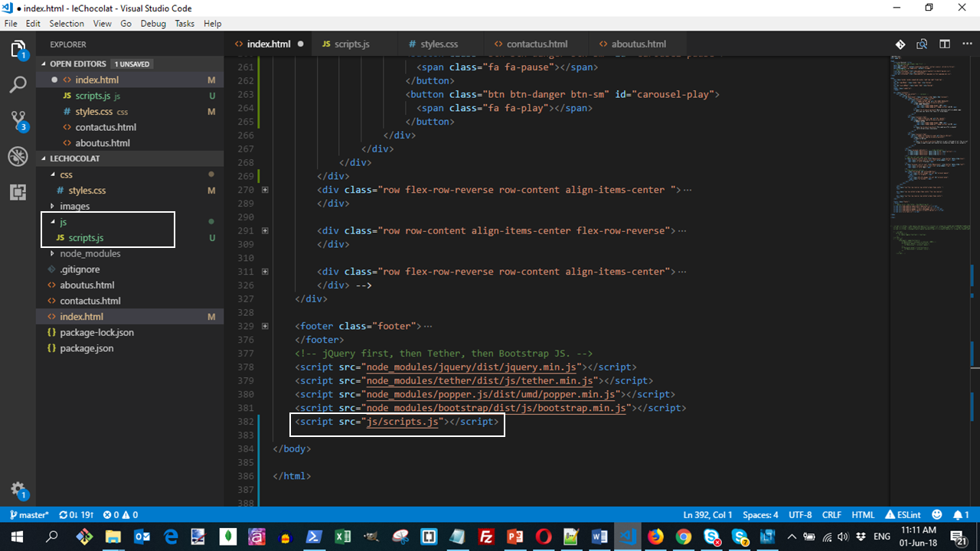Screen dimensions: 980x551
Task: Go to line via Ln 392, Col 1
Action: pyautogui.click(x=707, y=515)
